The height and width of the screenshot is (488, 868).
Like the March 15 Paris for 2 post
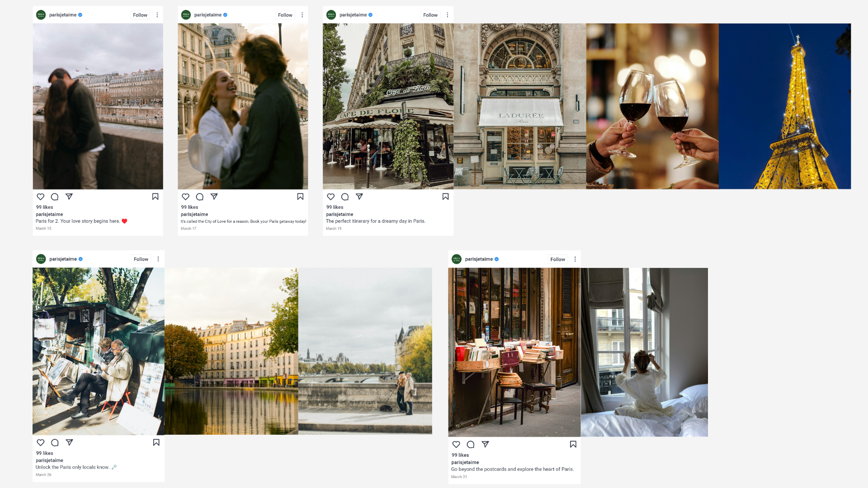tap(41, 197)
